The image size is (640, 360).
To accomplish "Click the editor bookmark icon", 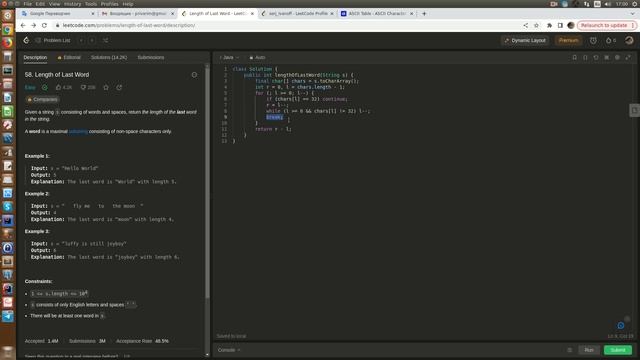I will click(575, 58).
